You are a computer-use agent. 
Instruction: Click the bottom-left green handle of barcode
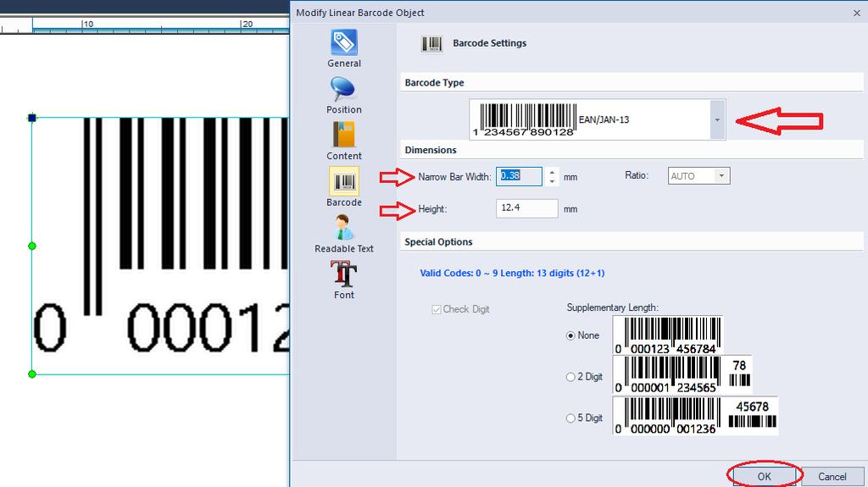pyautogui.click(x=32, y=374)
